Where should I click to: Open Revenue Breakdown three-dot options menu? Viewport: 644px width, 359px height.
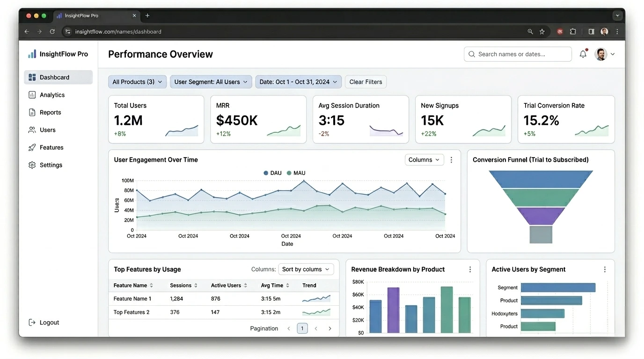470,270
